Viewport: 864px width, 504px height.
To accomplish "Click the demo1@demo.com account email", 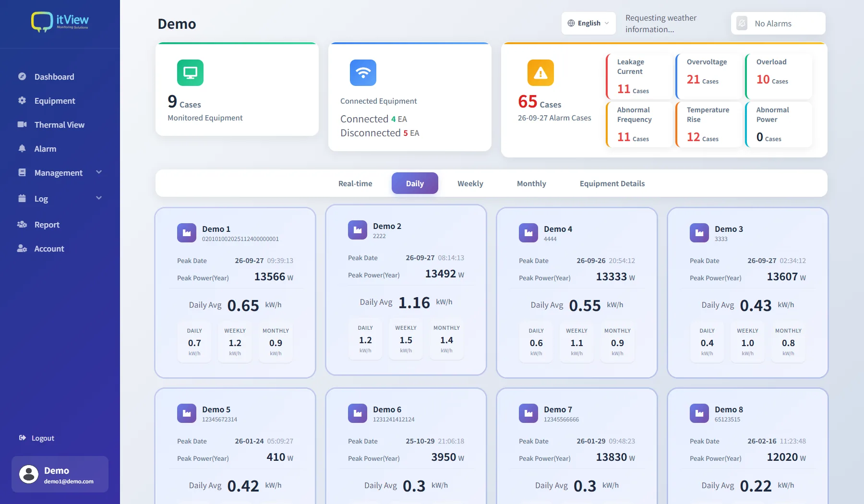I will 69,481.
